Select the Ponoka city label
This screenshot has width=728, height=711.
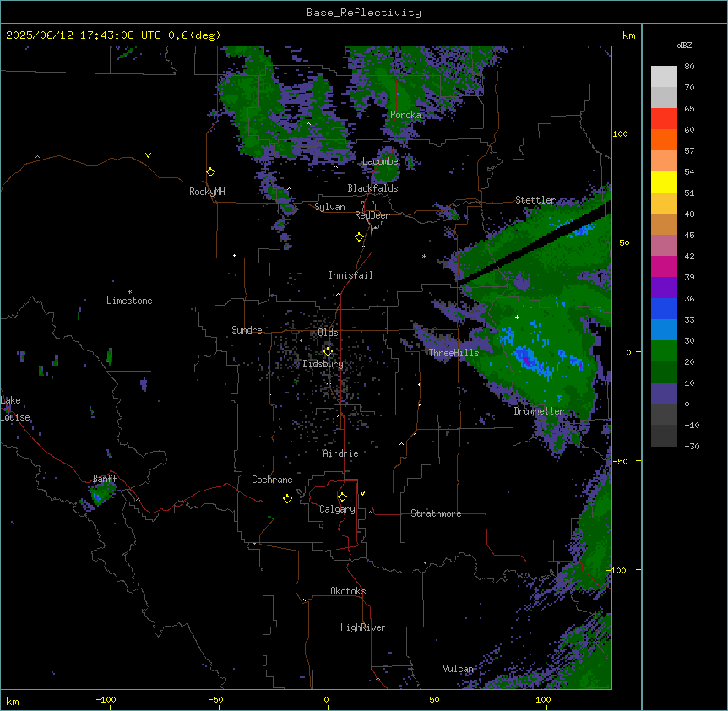(x=405, y=115)
